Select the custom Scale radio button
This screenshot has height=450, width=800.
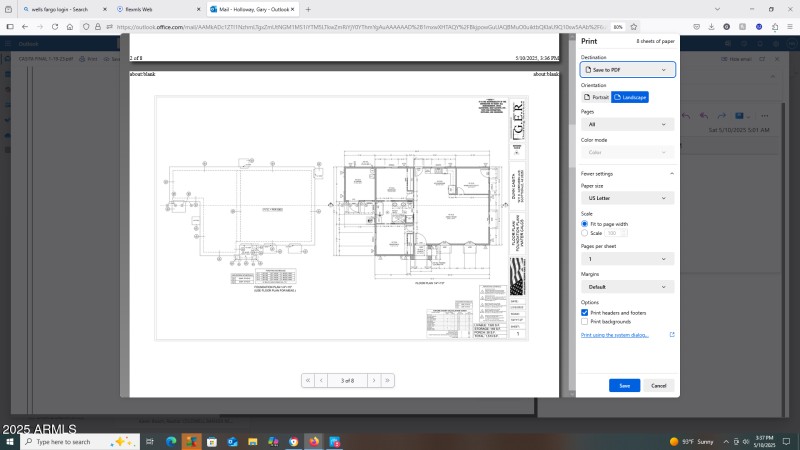tap(585, 233)
